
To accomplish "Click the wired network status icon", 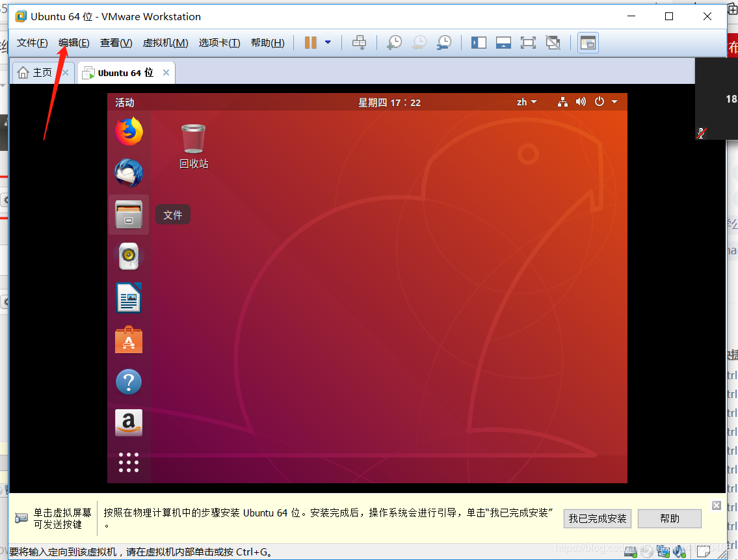I will 562,101.
